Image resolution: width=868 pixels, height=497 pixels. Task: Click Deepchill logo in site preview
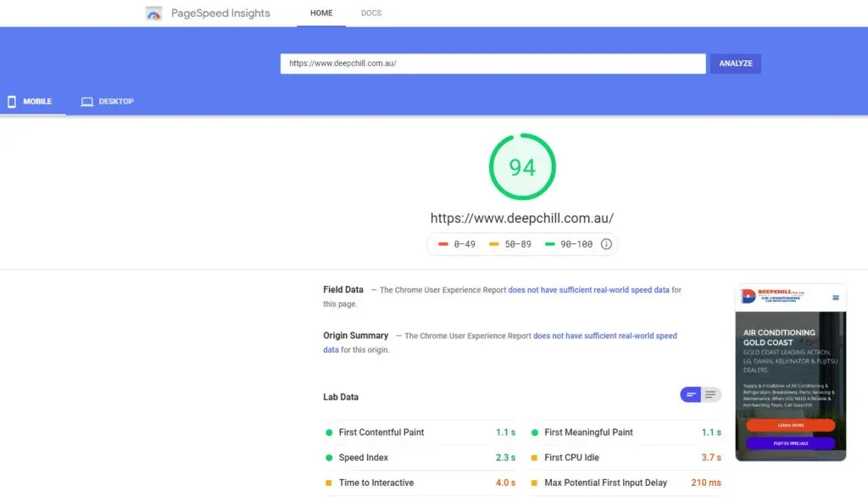click(x=773, y=296)
